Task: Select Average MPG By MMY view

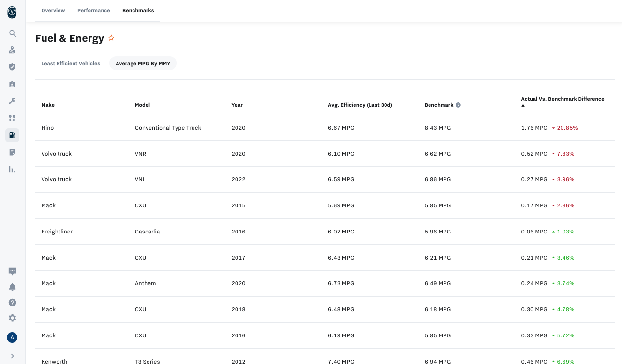Action: click(143, 63)
